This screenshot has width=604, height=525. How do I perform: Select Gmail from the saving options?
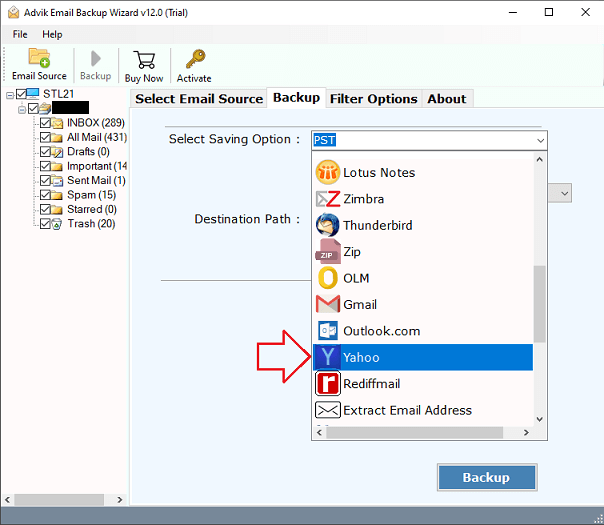tap(423, 305)
